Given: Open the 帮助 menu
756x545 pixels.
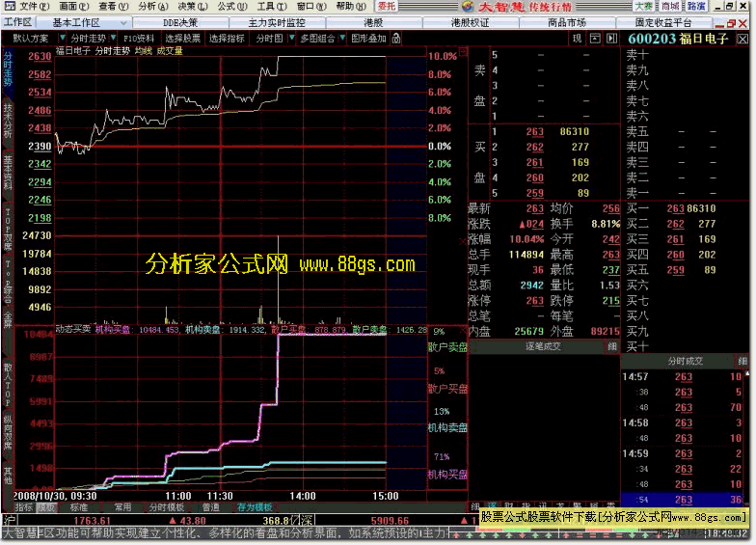Looking at the screenshot, I should 351,6.
